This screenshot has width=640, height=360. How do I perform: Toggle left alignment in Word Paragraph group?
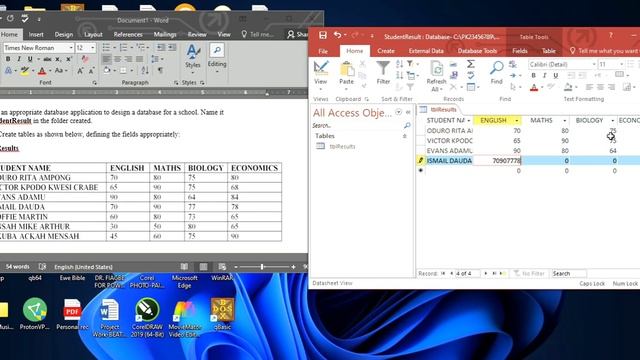point(107,60)
